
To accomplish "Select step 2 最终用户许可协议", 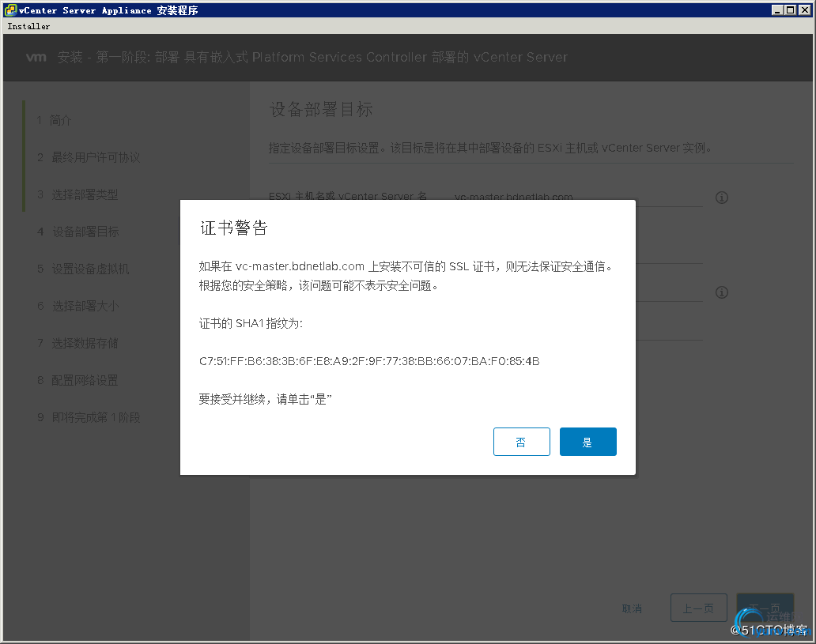I will pos(89,157).
